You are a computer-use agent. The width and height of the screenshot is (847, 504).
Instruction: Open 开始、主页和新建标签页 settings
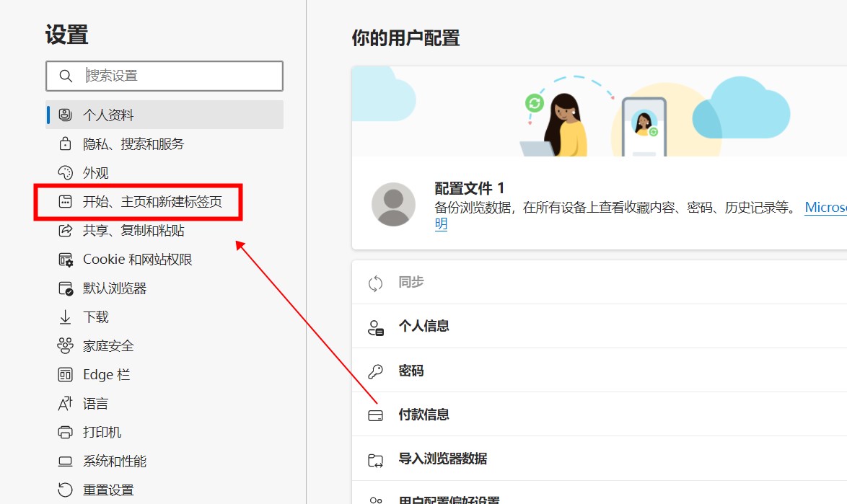click(152, 202)
